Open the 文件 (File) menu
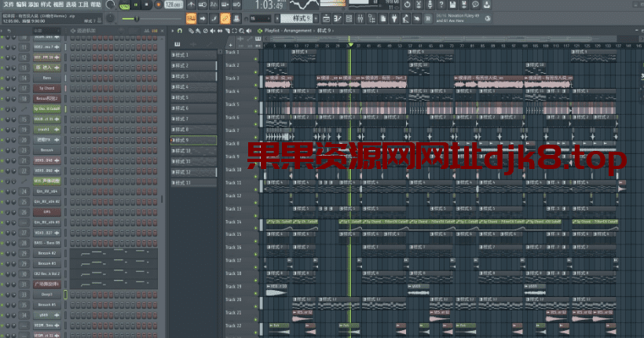This screenshot has width=644, height=338. (8, 5)
